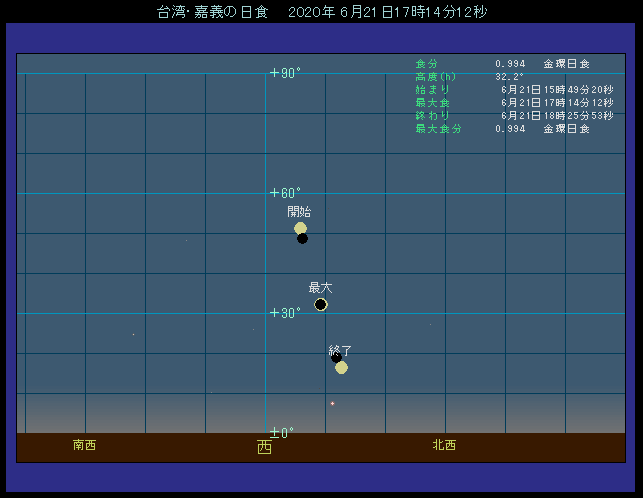
Task: Click the 最大 label above the eclipse
Action: (320, 288)
